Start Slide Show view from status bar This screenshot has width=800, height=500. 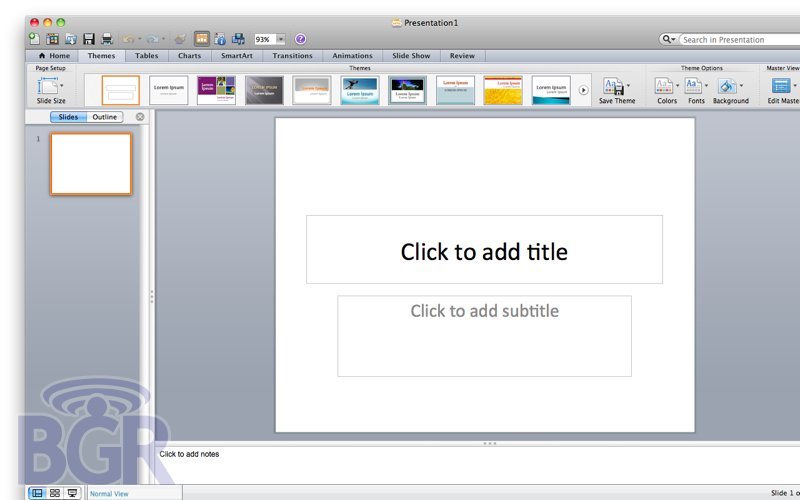click(x=72, y=493)
